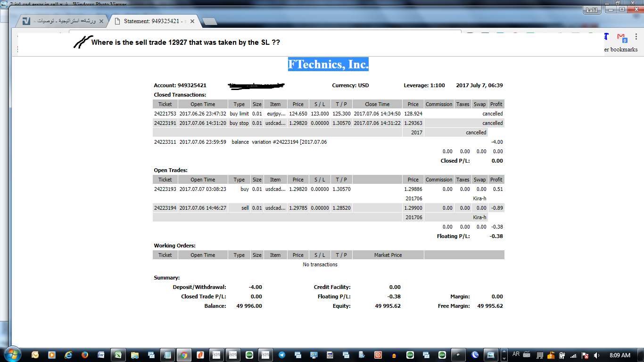Click the Account: 949325421 text

180,85
